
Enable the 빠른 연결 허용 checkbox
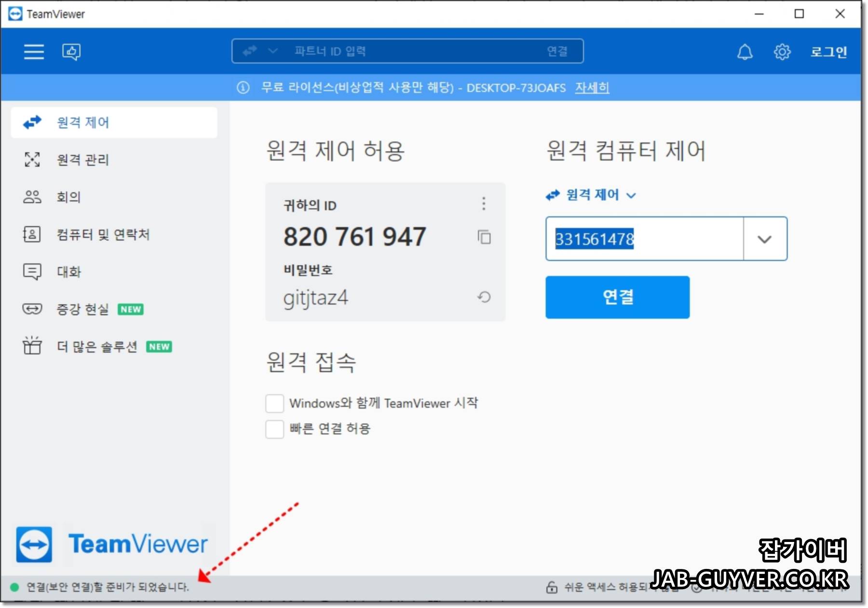274,429
